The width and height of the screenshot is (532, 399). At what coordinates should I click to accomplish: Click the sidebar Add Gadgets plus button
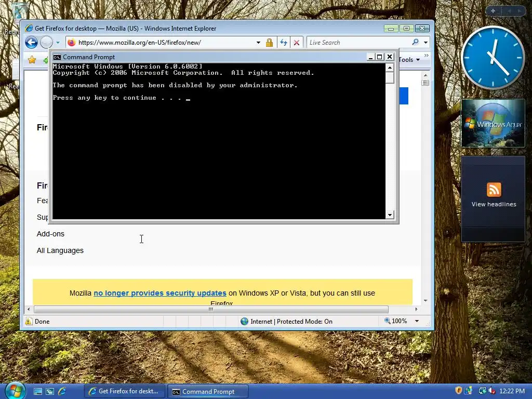click(x=493, y=11)
